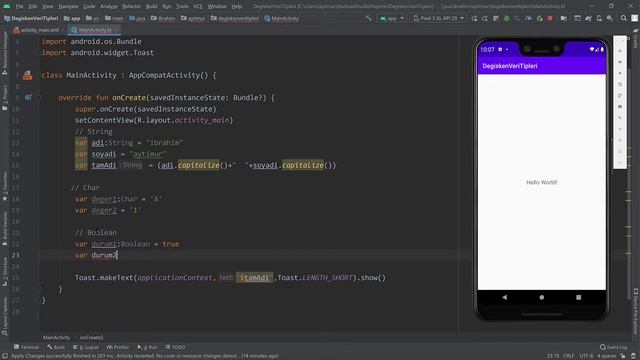The height and width of the screenshot is (360, 640).
Task: Tap the phone's Back navigation triangle
Action: (505, 297)
